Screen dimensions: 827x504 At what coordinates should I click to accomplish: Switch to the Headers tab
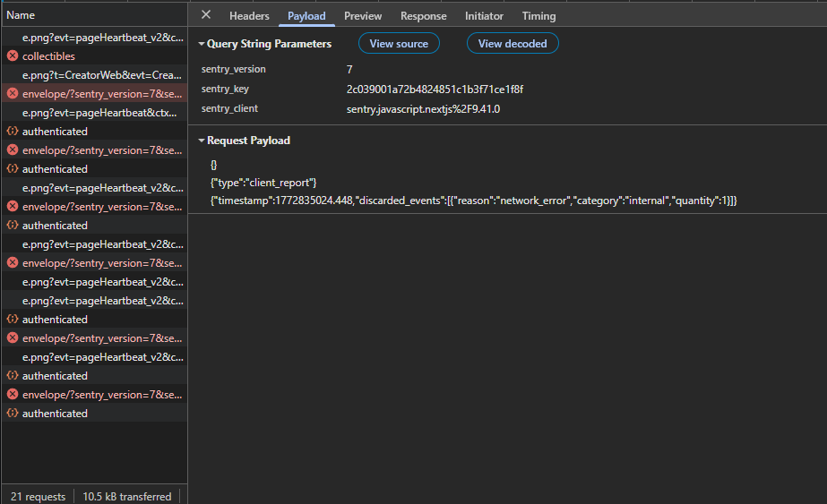coord(249,16)
